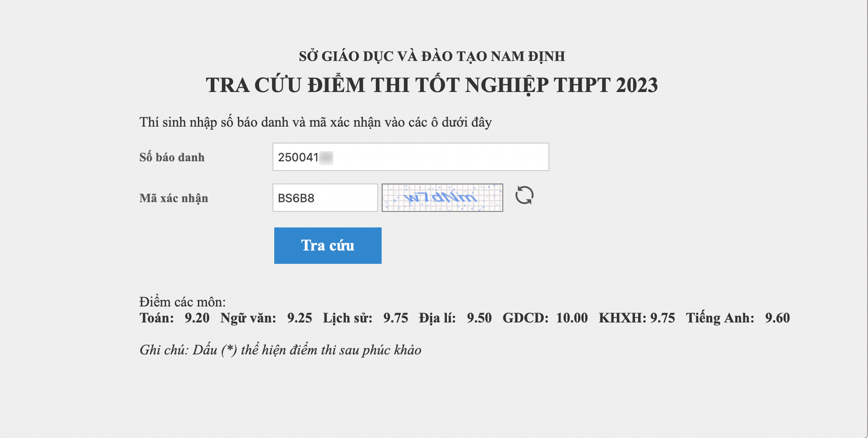Click the blurred digits of registration number
The height and width of the screenshot is (438, 868).
click(x=326, y=157)
